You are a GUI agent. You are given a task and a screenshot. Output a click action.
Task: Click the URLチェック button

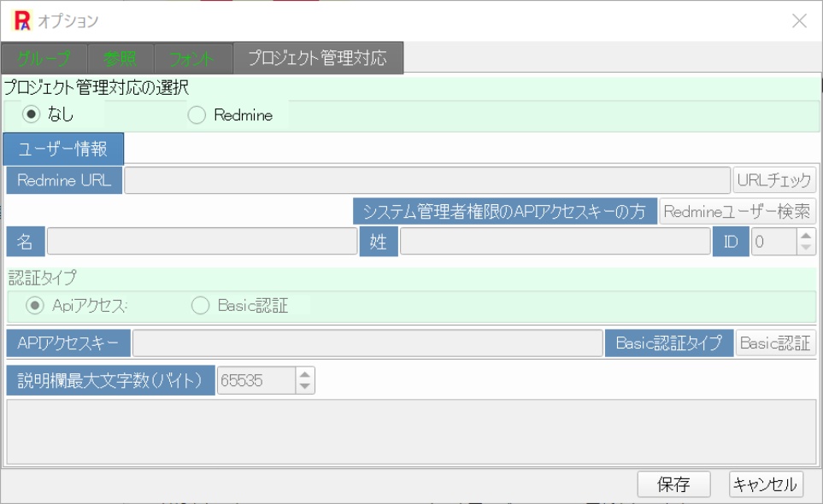(x=774, y=180)
